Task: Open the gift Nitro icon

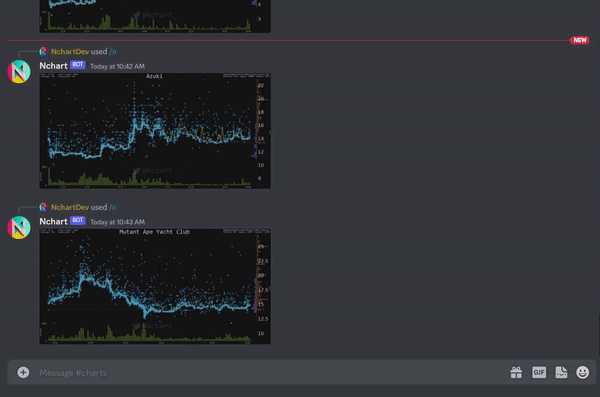Action: coord(516,372)
